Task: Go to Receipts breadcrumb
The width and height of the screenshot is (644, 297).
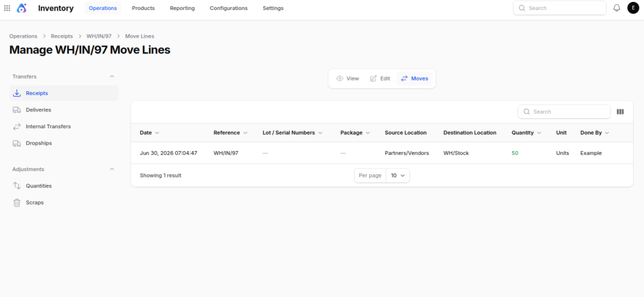Action: coord(62,36)
